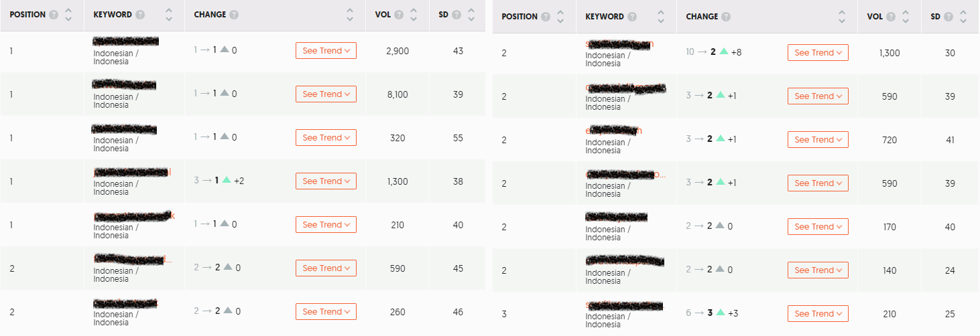Screen dimensions: 980x336
Task: Sort left table by POSITION arrows
Action: coord(68,15)
